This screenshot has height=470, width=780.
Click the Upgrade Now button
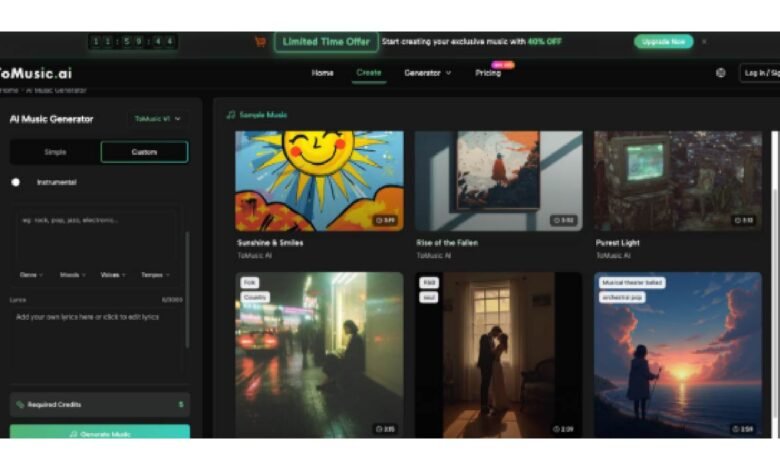coord(663,42)
